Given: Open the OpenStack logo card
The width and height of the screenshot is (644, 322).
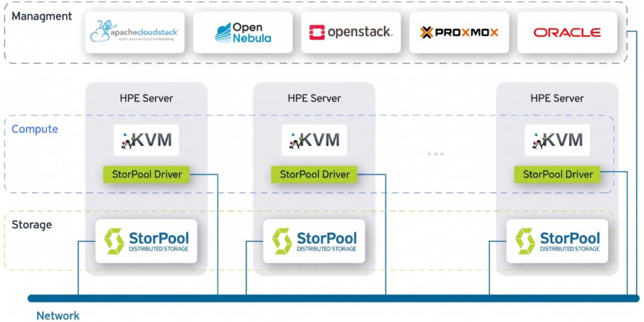Looking at the screenshot, I should pos(351,33).
